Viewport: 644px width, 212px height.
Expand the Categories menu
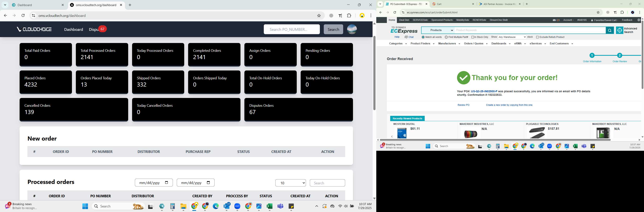(x=398, y=44)
